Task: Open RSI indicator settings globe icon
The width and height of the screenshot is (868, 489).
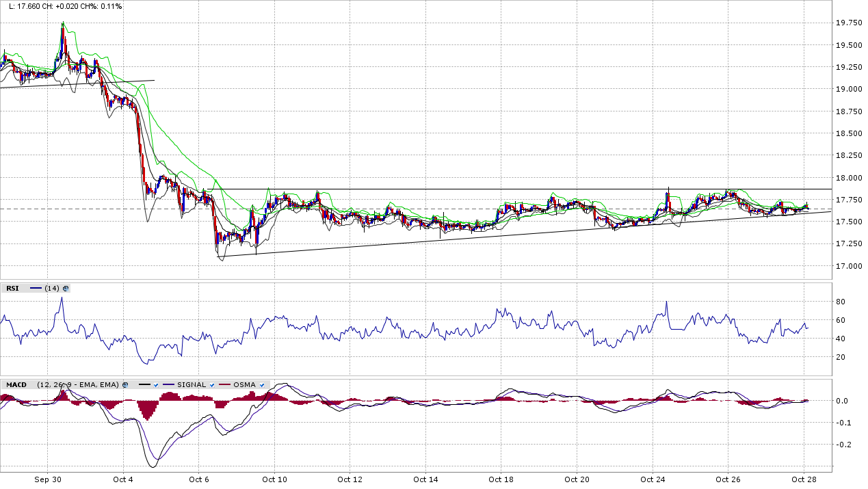Action: 66,289
